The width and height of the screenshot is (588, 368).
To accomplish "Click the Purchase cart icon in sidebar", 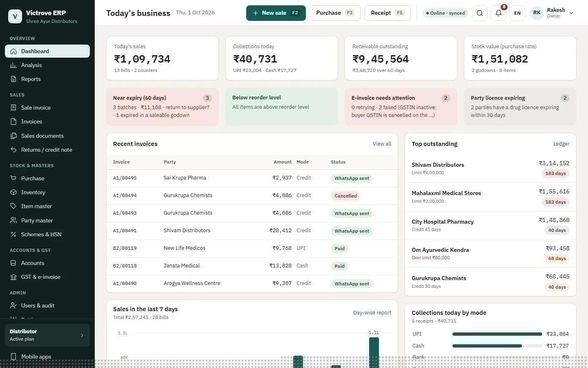I will [x=13, y=178].
